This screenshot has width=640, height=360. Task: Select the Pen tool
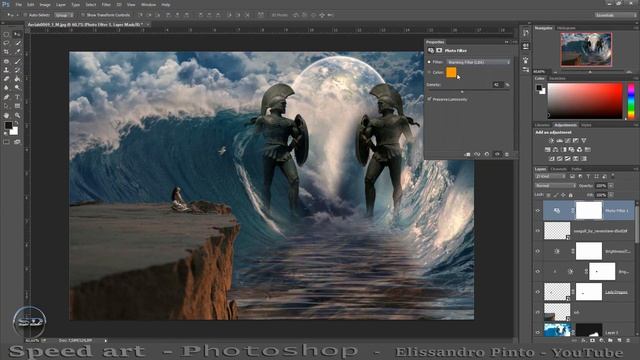click(7, 97)
